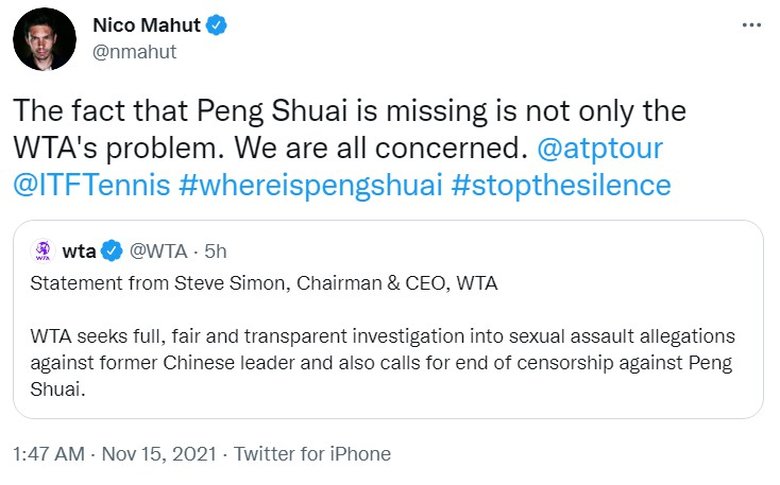Click the verified badge beside Nico Mahut

[216, 25]
